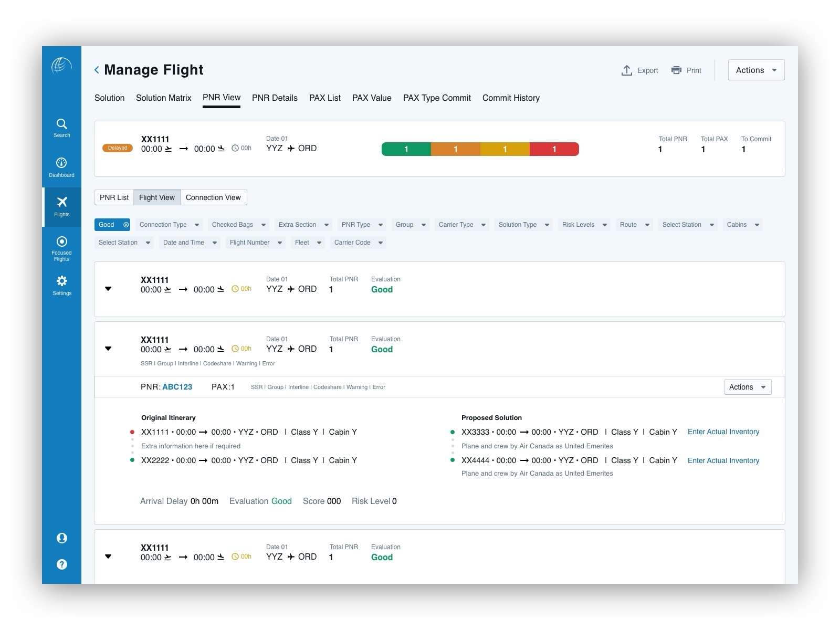
Task: Switch to the Commit History tab
Action: [x=510, y=98]
